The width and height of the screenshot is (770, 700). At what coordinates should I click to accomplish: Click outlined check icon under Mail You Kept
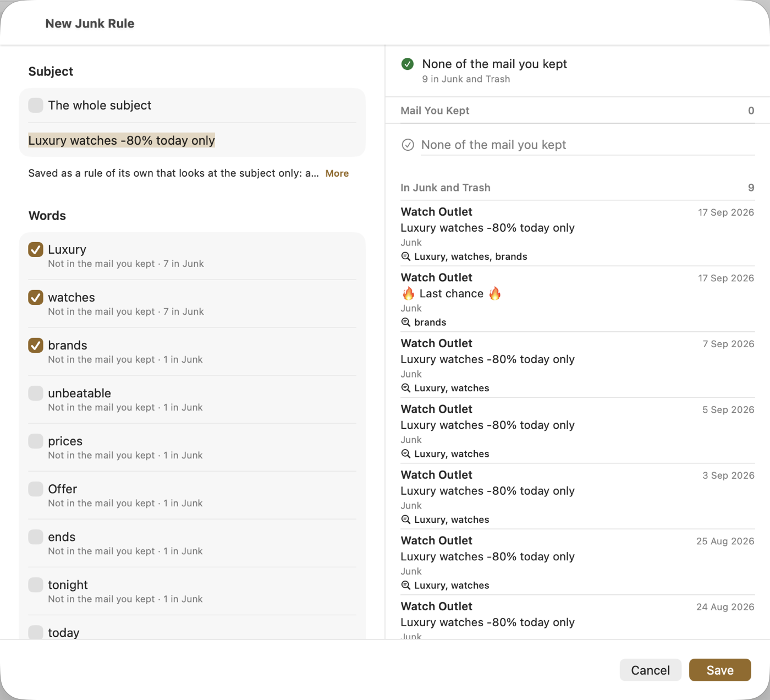[x=408, y=145]
